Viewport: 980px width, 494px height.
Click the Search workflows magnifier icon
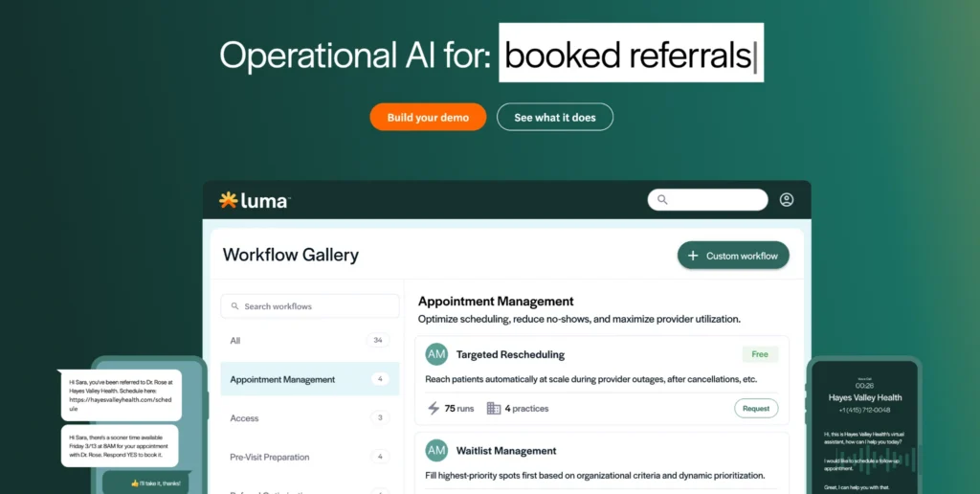click(x=235, y=306)
